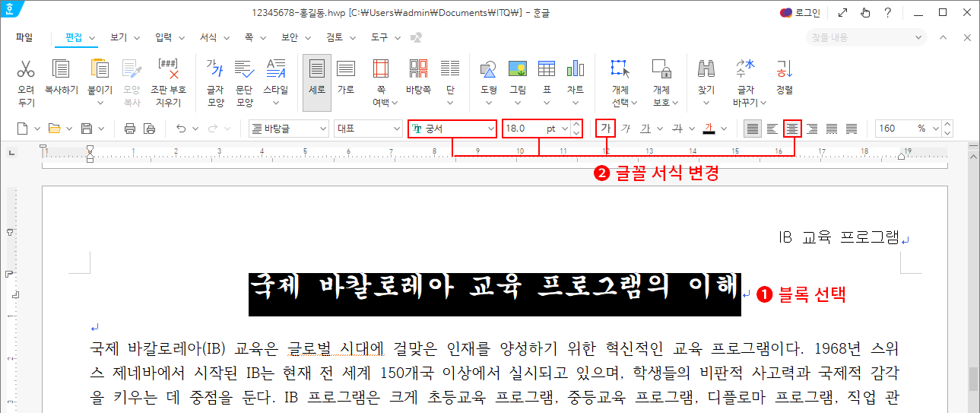Click the 도형 shapes icon
This screenshot has height=413, width=980.
point(489,69)
